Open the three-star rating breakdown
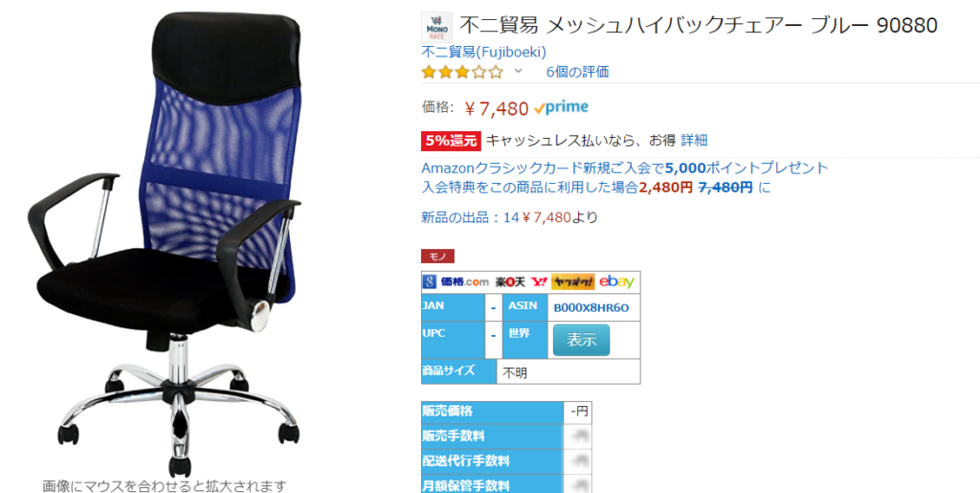The image size is (980, 493). (462, 72)
